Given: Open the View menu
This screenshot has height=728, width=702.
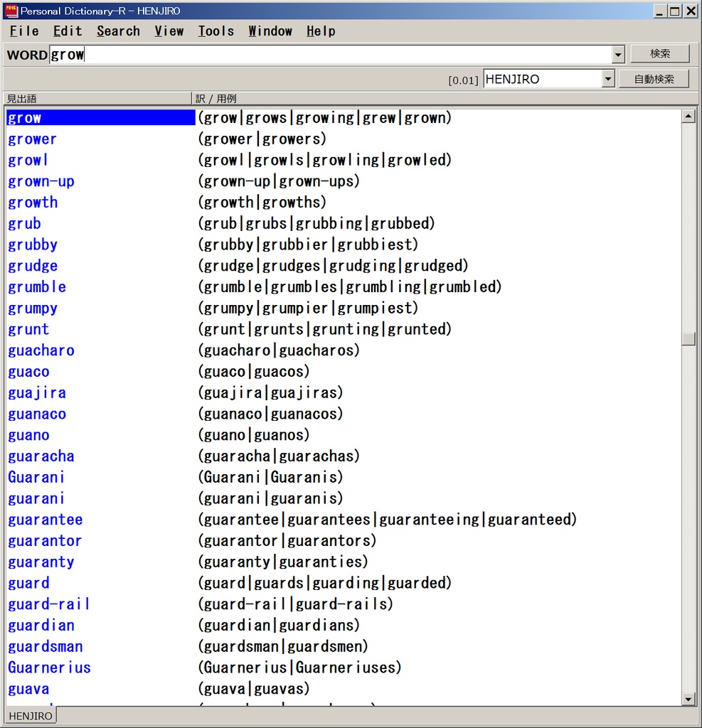Looking at the screenshot, I should coord(169,31).
